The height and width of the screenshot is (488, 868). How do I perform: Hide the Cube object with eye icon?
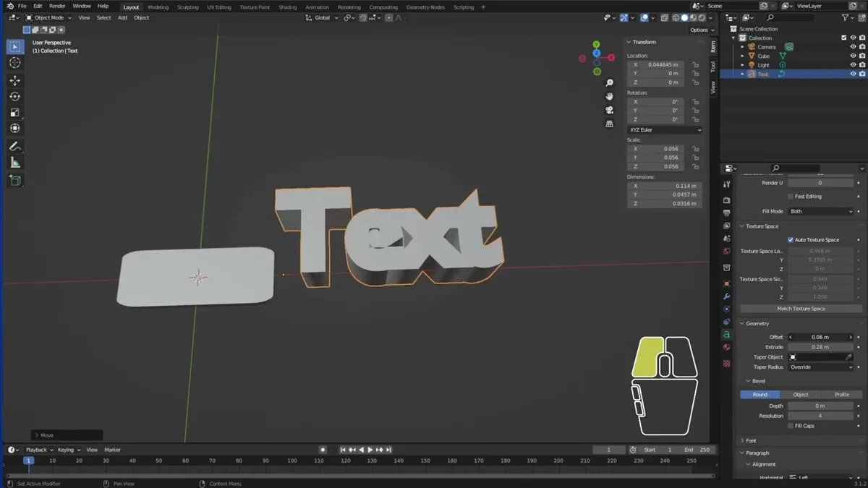pos(853,56)
